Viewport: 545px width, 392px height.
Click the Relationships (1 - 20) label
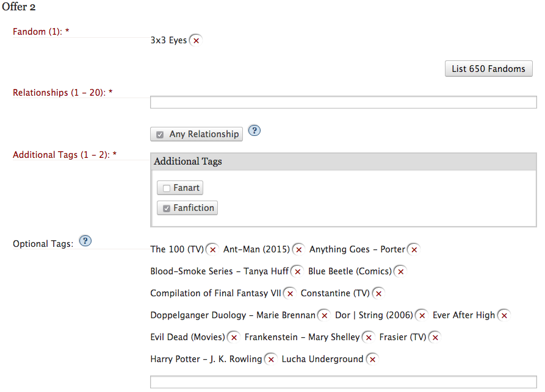tap(63, 93)
